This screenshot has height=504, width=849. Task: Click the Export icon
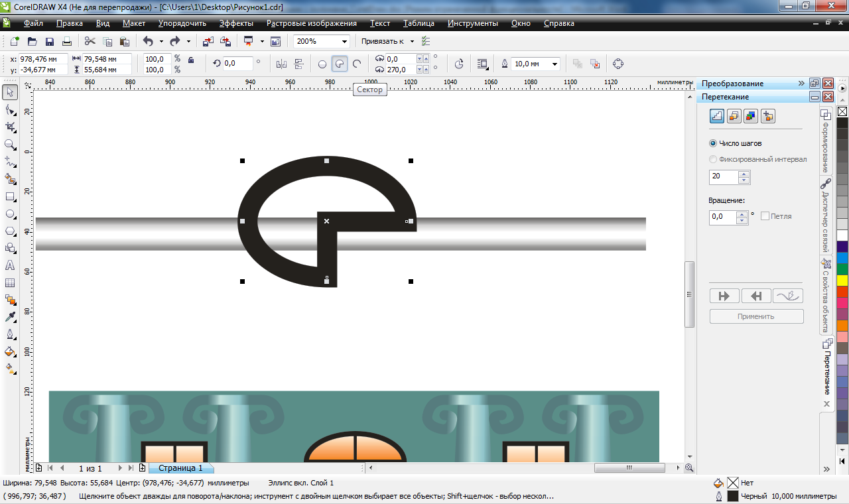pyautogui.click(x=226, y=41)
